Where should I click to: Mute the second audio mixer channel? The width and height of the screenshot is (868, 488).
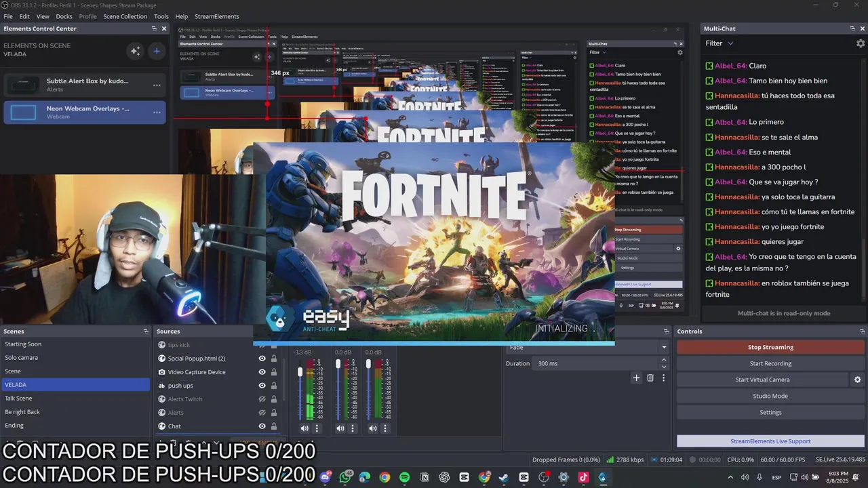[340, 428]
